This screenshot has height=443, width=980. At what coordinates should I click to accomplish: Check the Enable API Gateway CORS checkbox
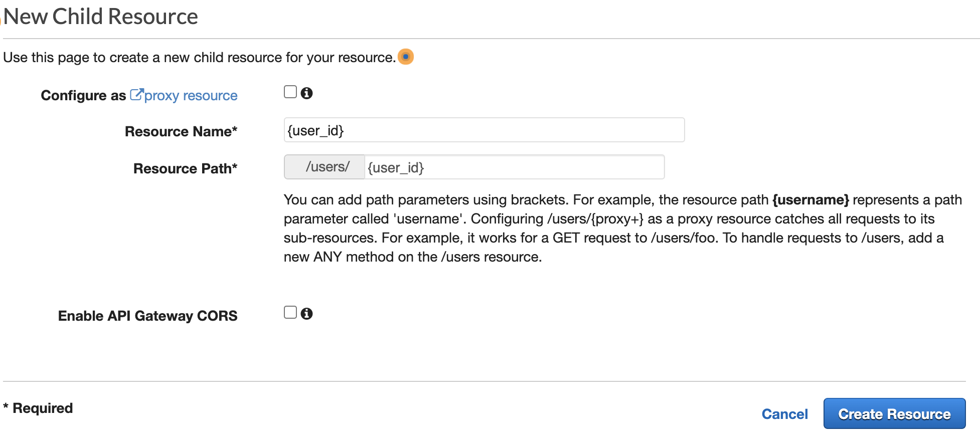pyautogui.click(x=290, y=312)
